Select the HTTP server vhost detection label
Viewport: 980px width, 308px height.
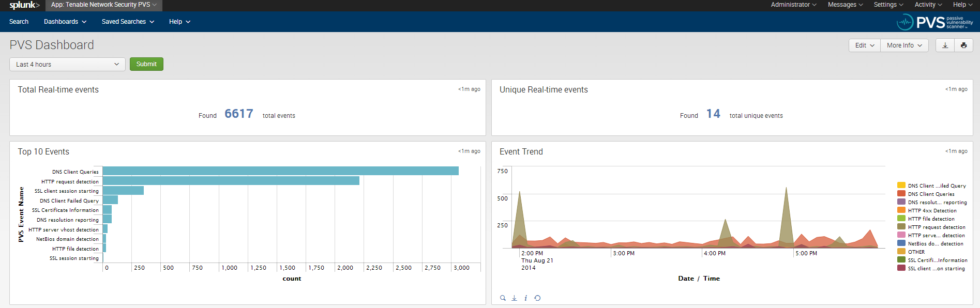click(x=64, y=229)
